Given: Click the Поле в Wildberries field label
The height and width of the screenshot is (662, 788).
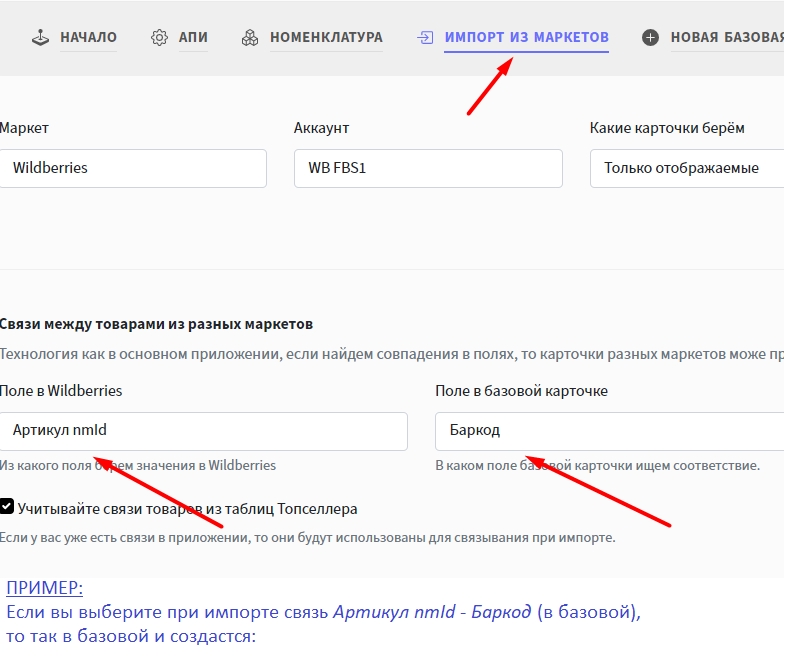Looking at the screenshot, I should coord(61,391).
